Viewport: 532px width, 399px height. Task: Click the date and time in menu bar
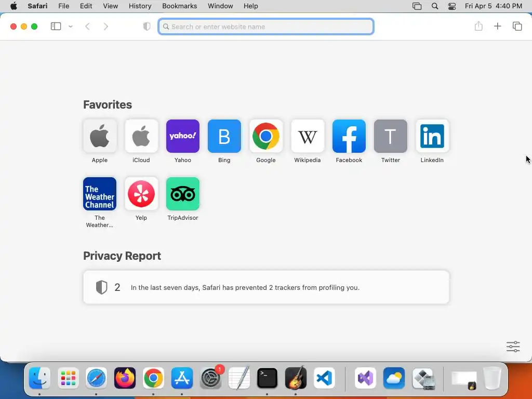click(494, 6)
